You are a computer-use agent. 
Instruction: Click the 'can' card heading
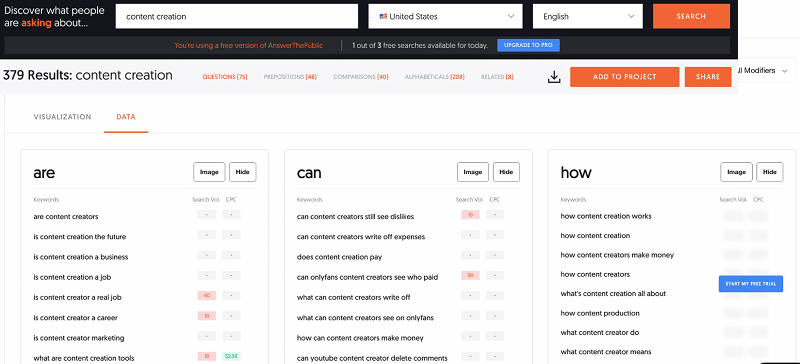pos(309,173)
